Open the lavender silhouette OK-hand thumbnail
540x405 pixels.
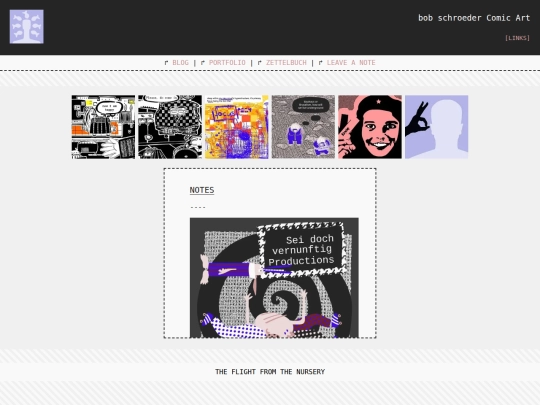coord(437,127)
